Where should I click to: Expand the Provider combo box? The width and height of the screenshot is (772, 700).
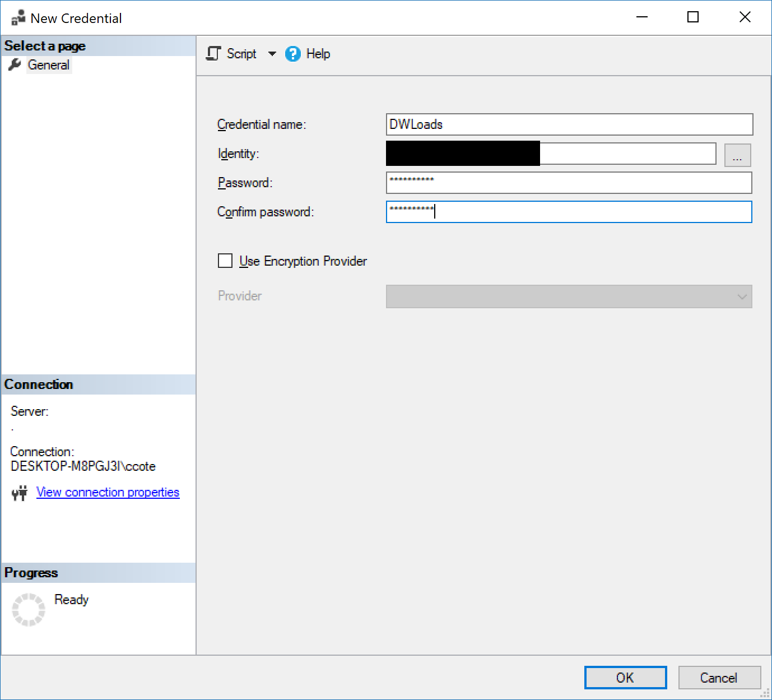pyautogui.click(x=569, y=296)
